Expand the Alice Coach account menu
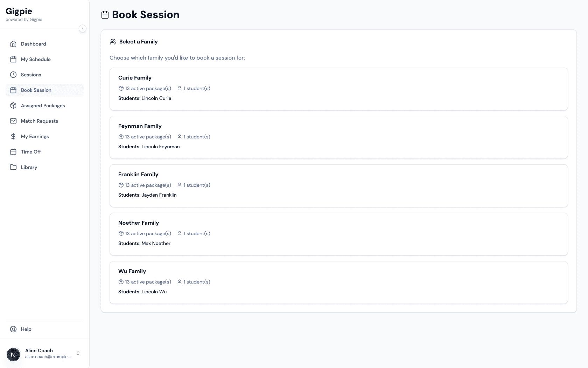The height and width of the screenshot is (368, 588). (x=78, y=353)
